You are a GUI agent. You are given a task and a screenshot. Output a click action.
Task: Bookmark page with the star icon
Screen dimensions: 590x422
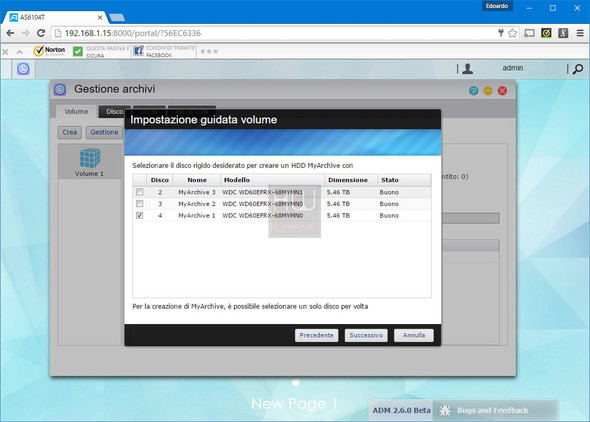pyautogui.click(x=512, y=33)
